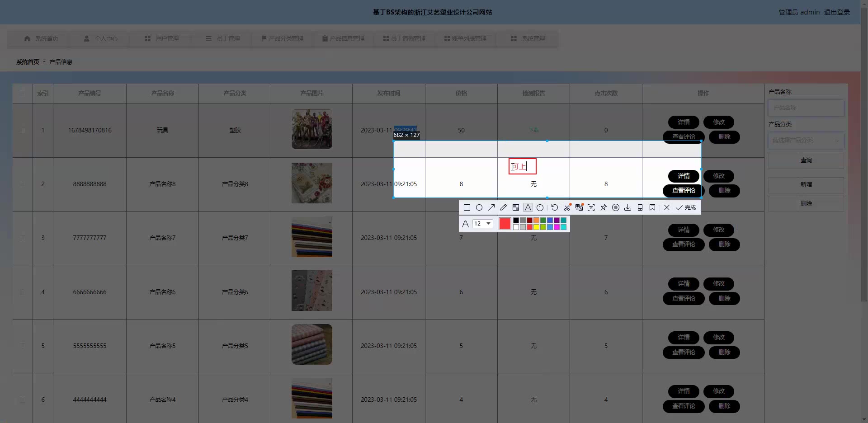Viewport: 868px width, 423px height.
Task: Open the 用户管理 menu
Action: (161, 38)
